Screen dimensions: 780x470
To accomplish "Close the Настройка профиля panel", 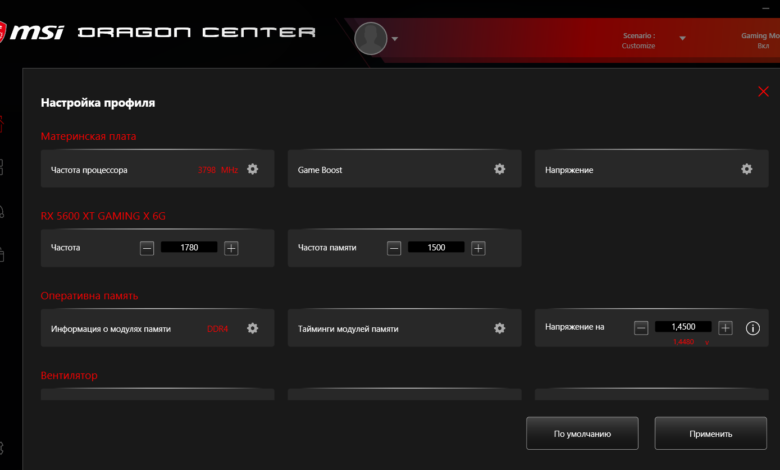I will pyautogui.click(x=763, y=92).
